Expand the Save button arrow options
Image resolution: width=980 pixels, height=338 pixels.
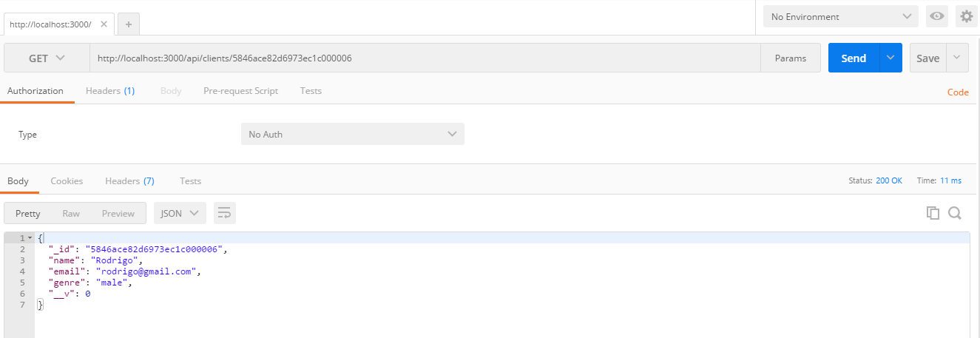click(957, 58)
